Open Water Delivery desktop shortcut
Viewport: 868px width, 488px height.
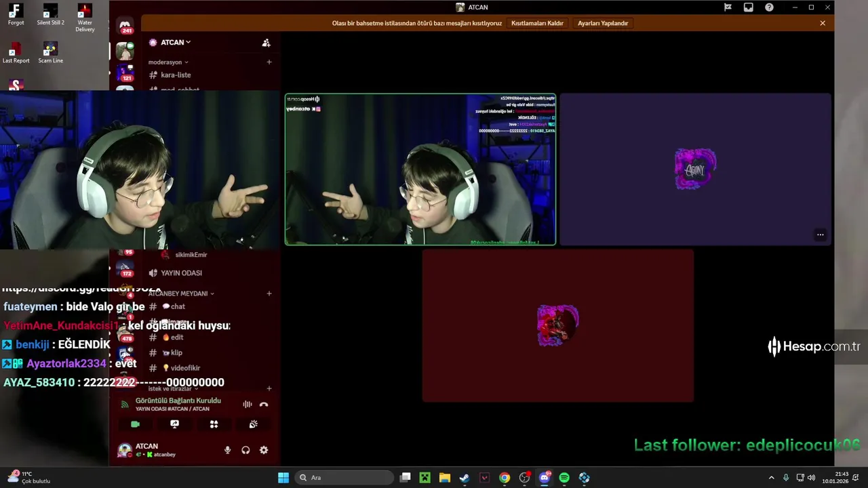(x=85, y=18)
